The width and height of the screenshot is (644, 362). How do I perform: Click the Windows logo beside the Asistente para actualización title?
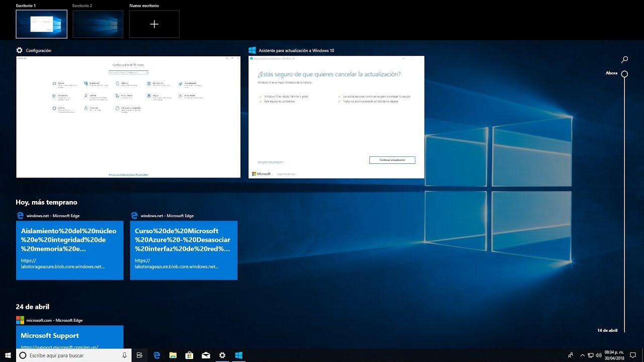point(252,50)
